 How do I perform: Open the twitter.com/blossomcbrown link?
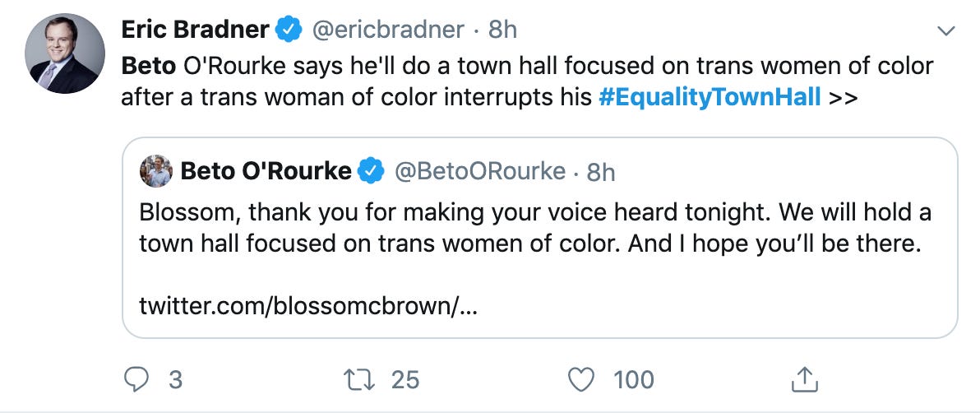309,307
